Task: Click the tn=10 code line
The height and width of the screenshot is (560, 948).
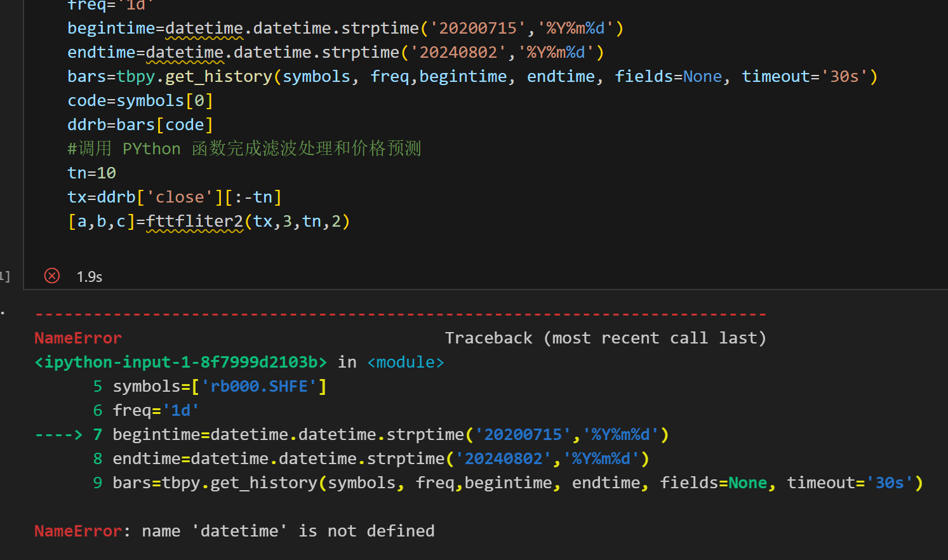Action: click(x=91, y=173)
